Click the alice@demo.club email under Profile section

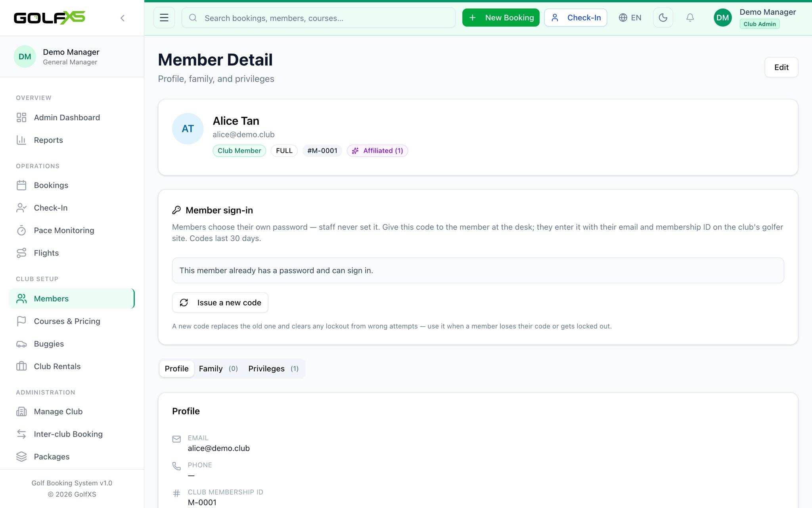[x=218, y=448]
